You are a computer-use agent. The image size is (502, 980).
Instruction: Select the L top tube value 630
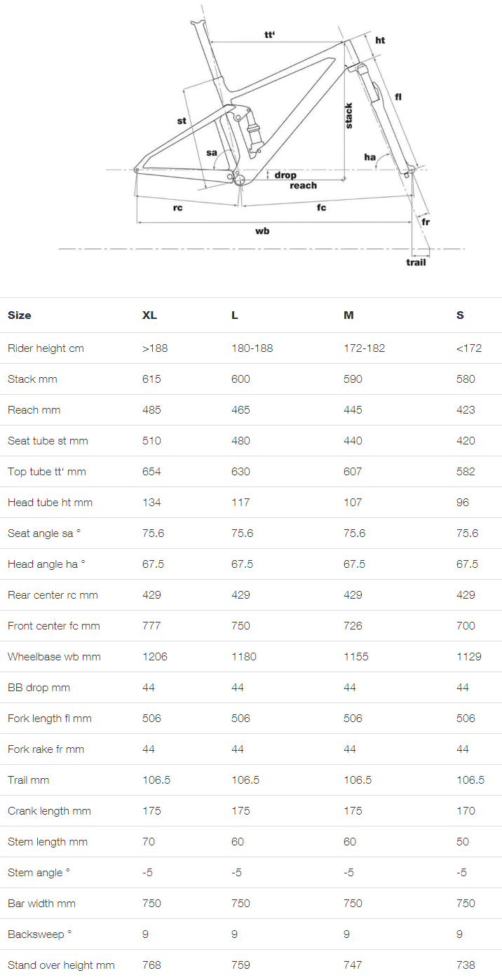(240, 472)
